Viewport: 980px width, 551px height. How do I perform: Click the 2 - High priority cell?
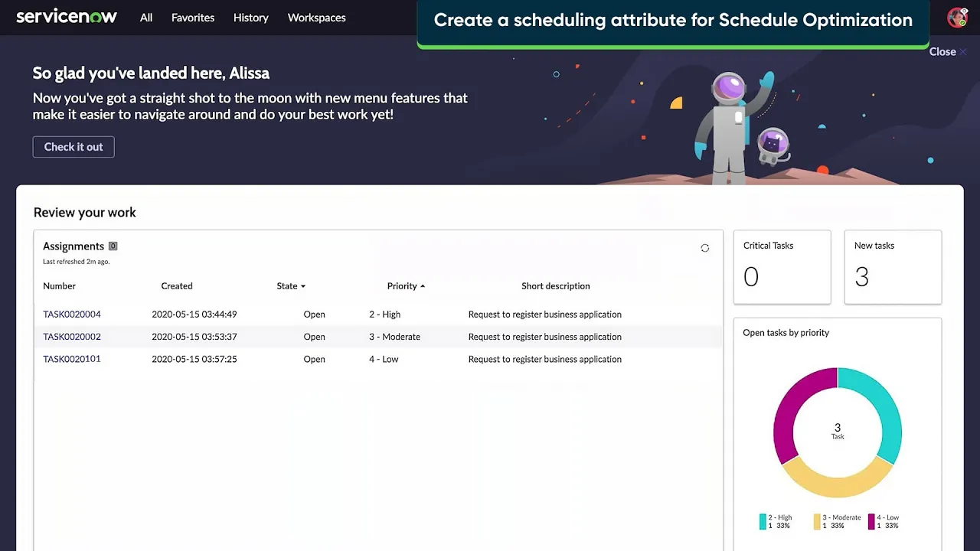[384, 315]
